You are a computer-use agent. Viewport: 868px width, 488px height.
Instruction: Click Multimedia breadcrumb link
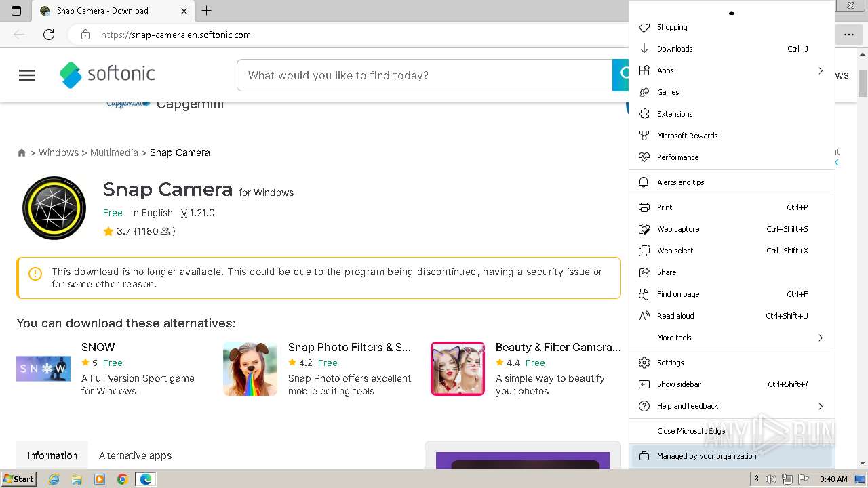114,152
